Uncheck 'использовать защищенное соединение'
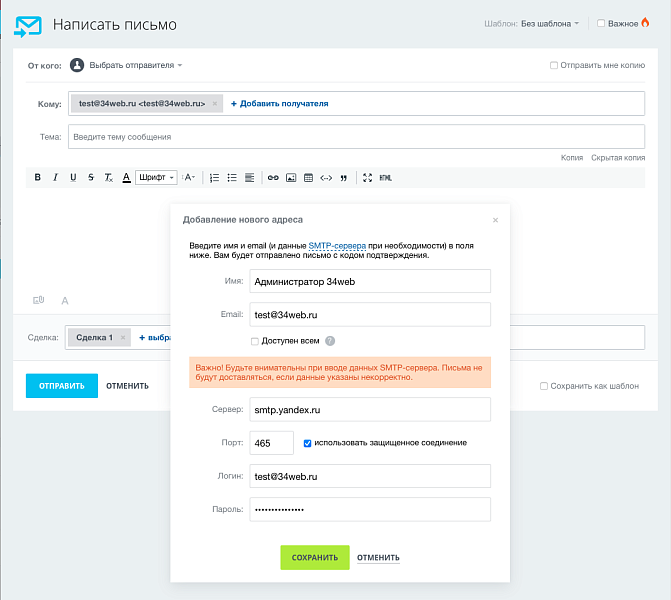The width and height of the screenshot is (671, 600). coord(308,442)
